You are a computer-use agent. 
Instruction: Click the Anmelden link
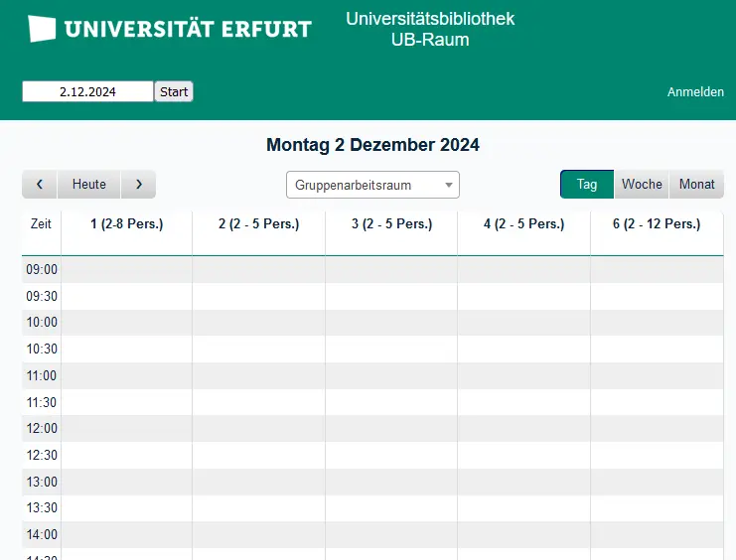click(x=695, y=92)
